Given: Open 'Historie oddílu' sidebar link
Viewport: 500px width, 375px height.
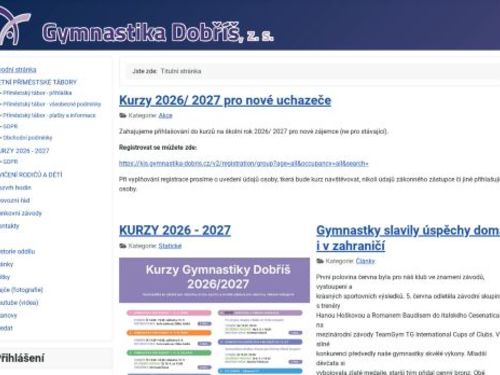Looking at the screenshot, I should click(x=17, y=251).
